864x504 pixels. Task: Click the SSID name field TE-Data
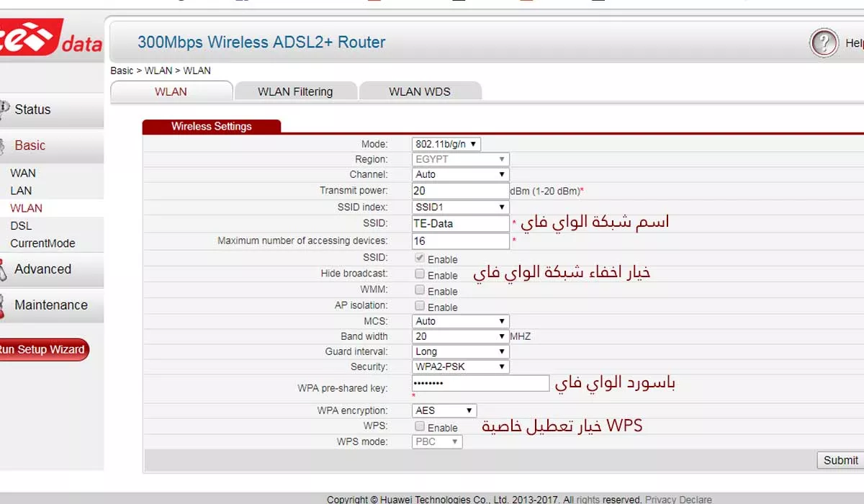(x=461, y=223)
